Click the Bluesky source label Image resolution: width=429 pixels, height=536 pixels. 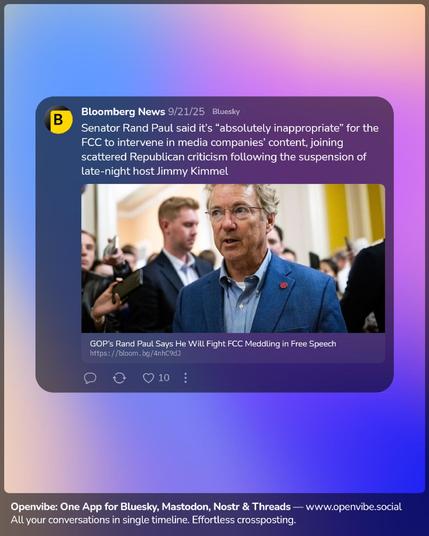tap(226, 111)
